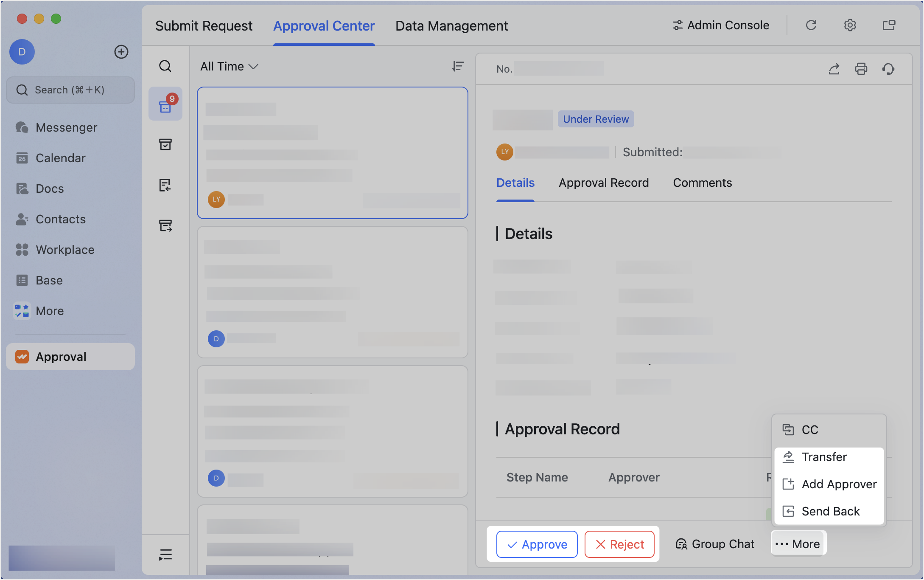Open the All Time filter dropdown
924x580 pixels.
pos(229,66)
